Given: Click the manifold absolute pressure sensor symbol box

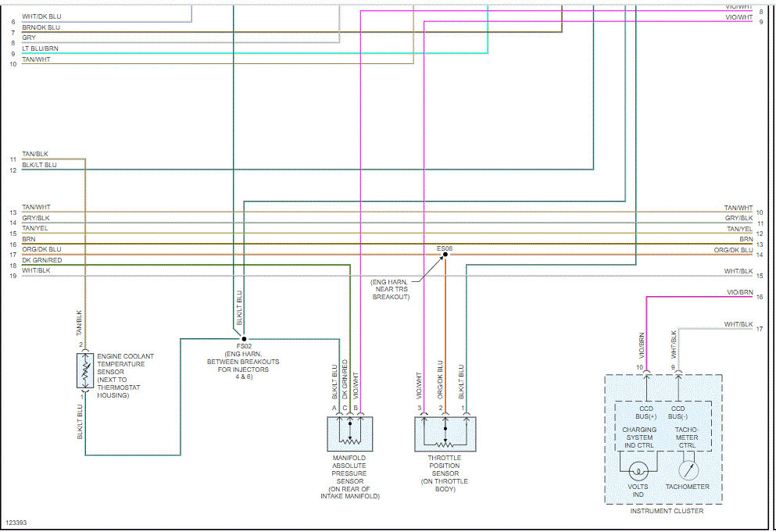Looking at the screenshot, I should coord(350,434).
